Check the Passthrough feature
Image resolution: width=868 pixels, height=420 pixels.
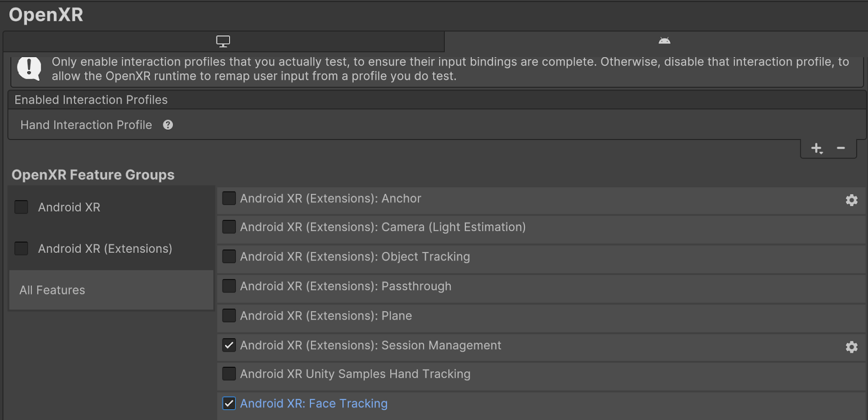[x=229, y=286]
